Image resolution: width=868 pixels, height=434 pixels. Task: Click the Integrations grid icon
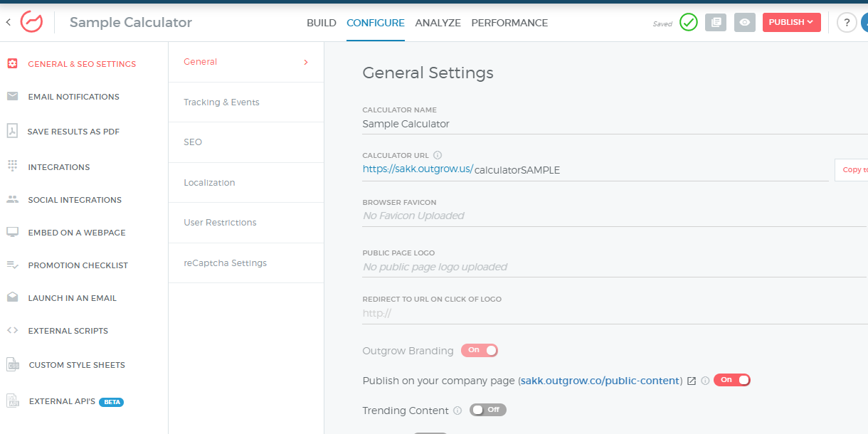(x=12, y=166)
